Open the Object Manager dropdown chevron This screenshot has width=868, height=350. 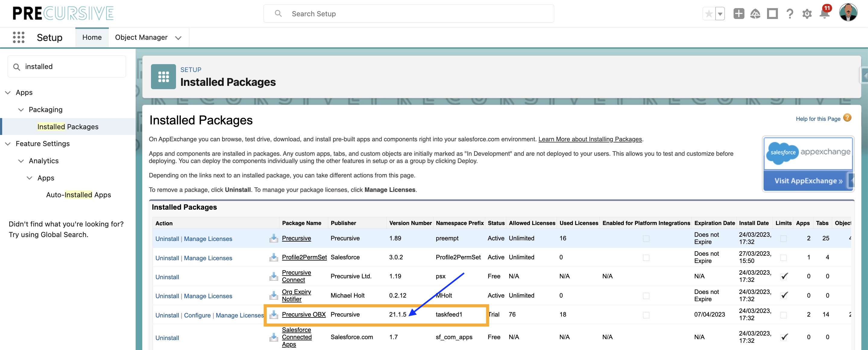click(x=178, y=38)
